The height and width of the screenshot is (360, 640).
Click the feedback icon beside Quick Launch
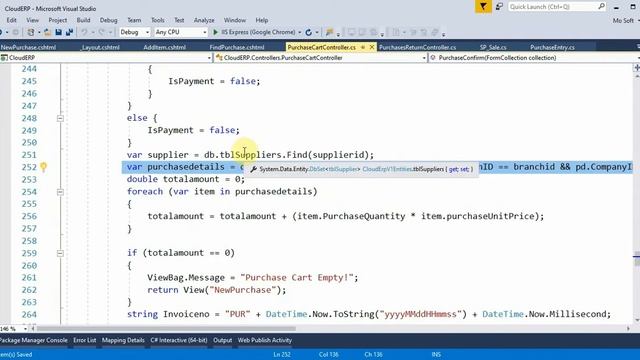(499, 7)
